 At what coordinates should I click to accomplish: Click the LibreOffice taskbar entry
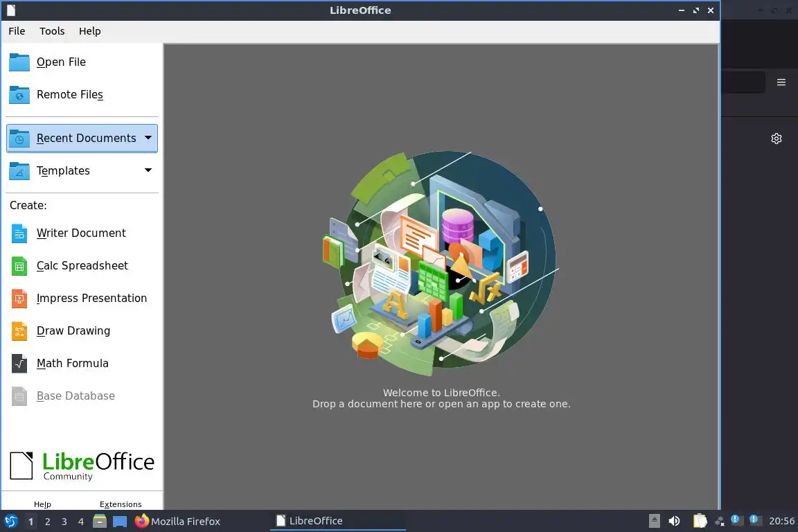point(337,521)
